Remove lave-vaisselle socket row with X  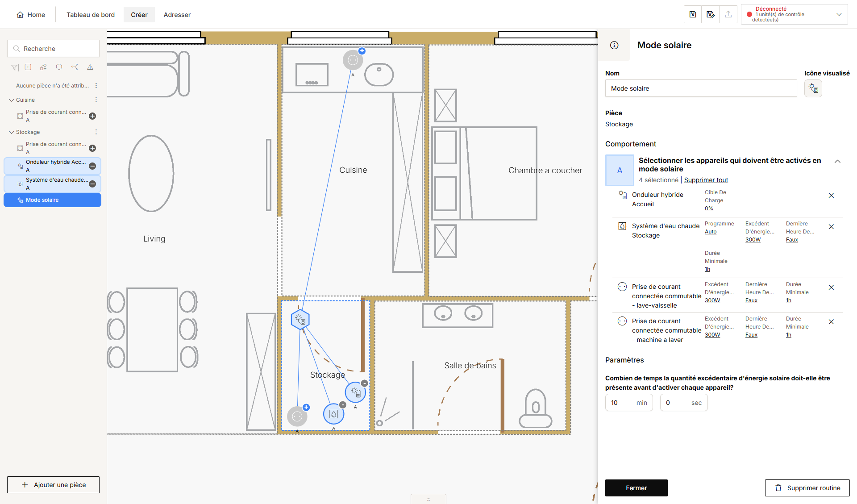(831, 287)
